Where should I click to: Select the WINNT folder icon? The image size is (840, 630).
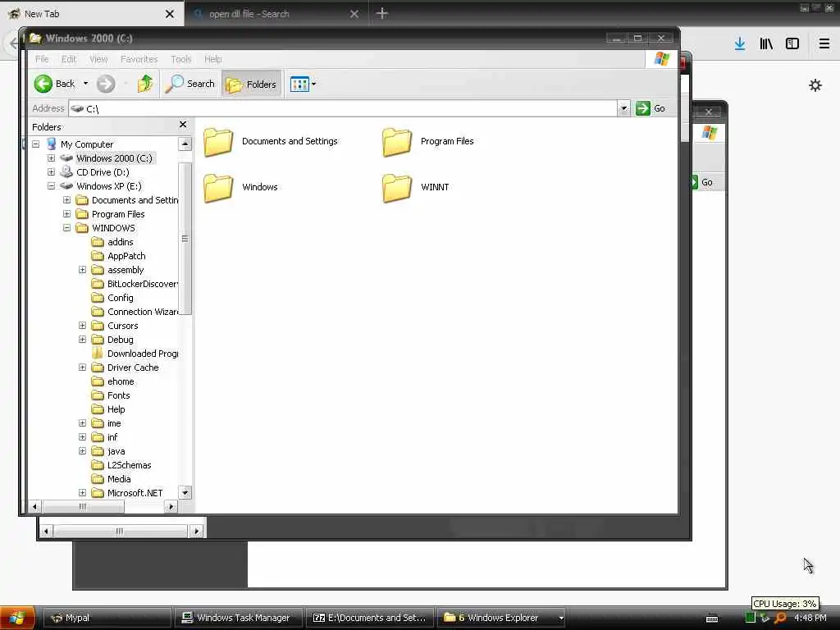(397, 188)
